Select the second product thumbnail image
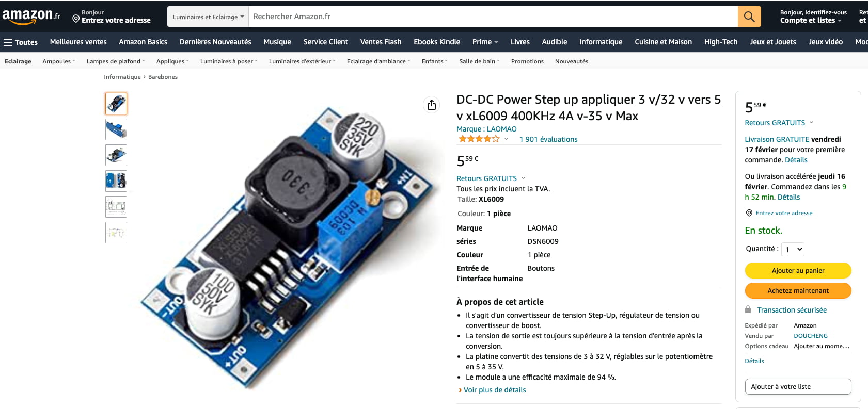This screenshot has height=409, width=868. 116,129
